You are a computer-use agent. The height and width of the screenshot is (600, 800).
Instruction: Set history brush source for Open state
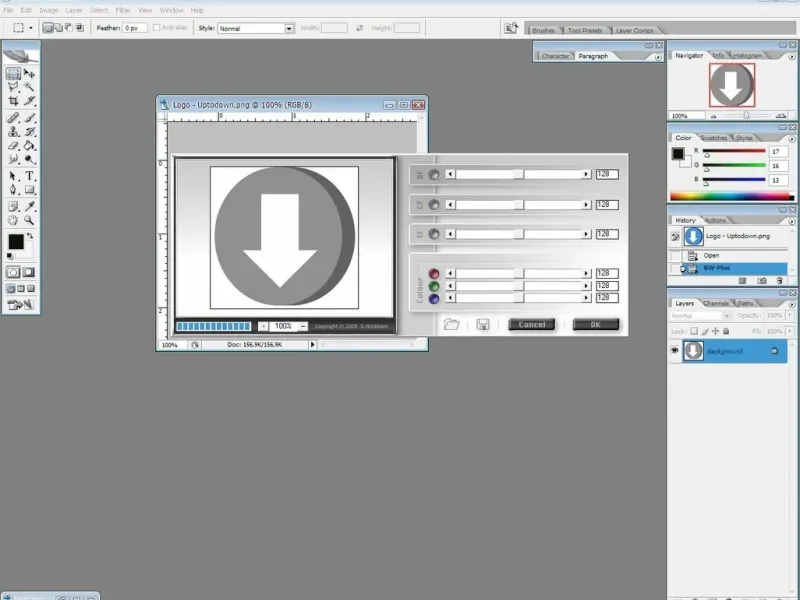tap(675, 255)
